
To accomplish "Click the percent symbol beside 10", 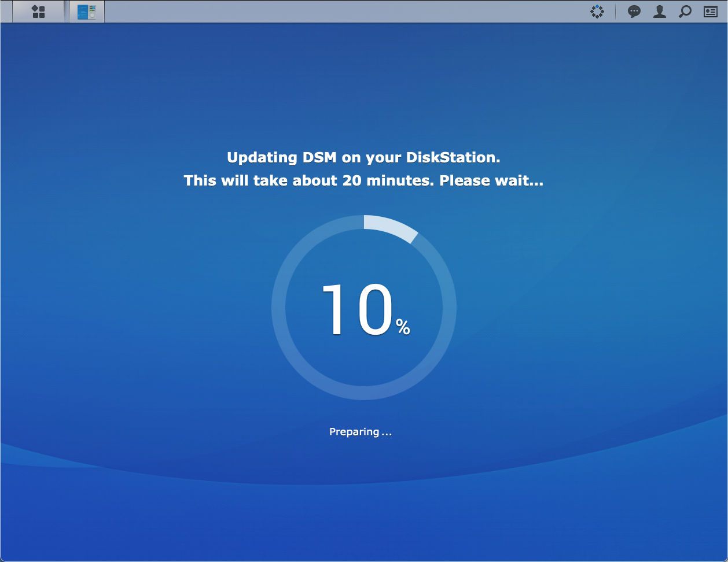I will [403, 328].
